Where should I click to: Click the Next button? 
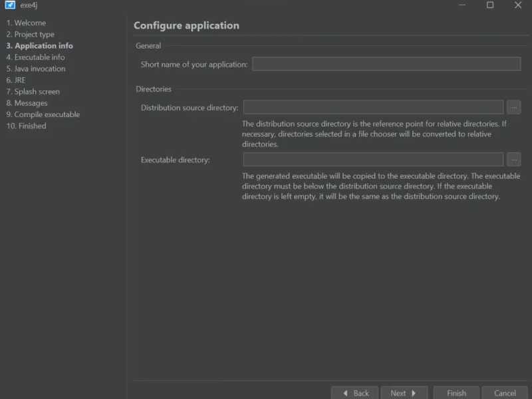tap(404, 393)
